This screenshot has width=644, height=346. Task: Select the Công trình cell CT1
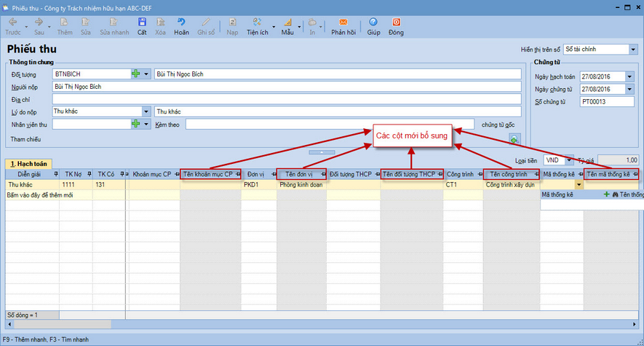pyautogui.click(x=464, y=184)
